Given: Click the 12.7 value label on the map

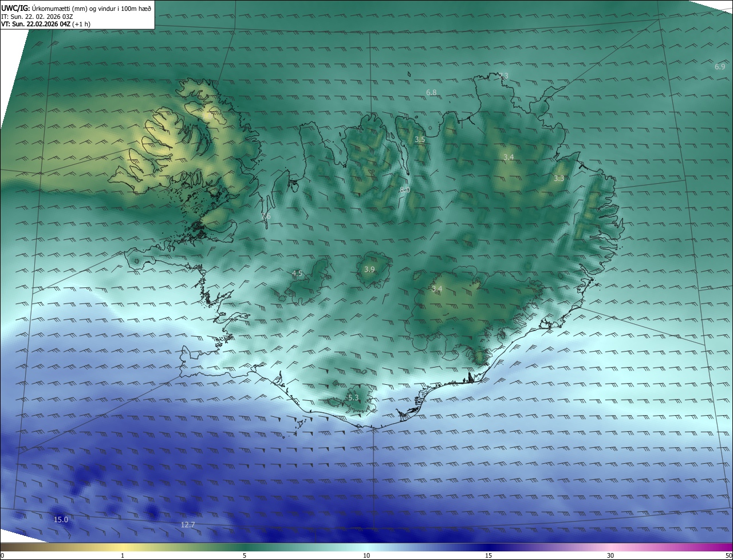Looking at the screenshot, I should click(x=188, y=524).
